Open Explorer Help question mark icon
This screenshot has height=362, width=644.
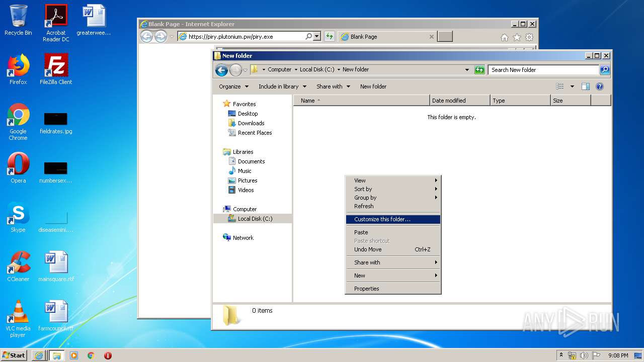(x=599, y=86)
